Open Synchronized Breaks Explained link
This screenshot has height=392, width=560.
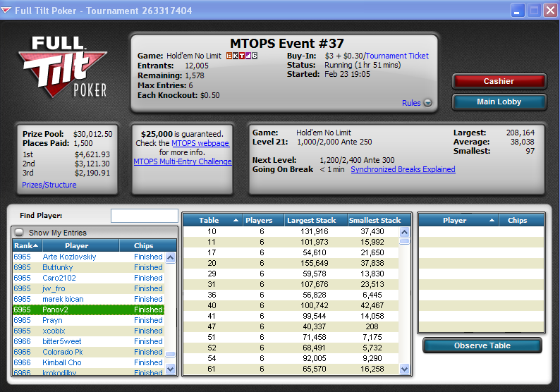point(403,169)
